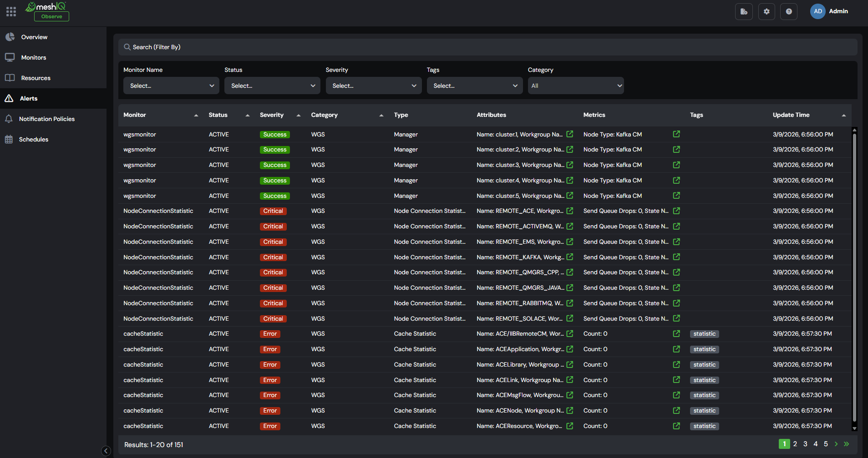Open metrics link for REMOTE_ACE row
Viewport: 868px width, 458px height.
point(676,211)
